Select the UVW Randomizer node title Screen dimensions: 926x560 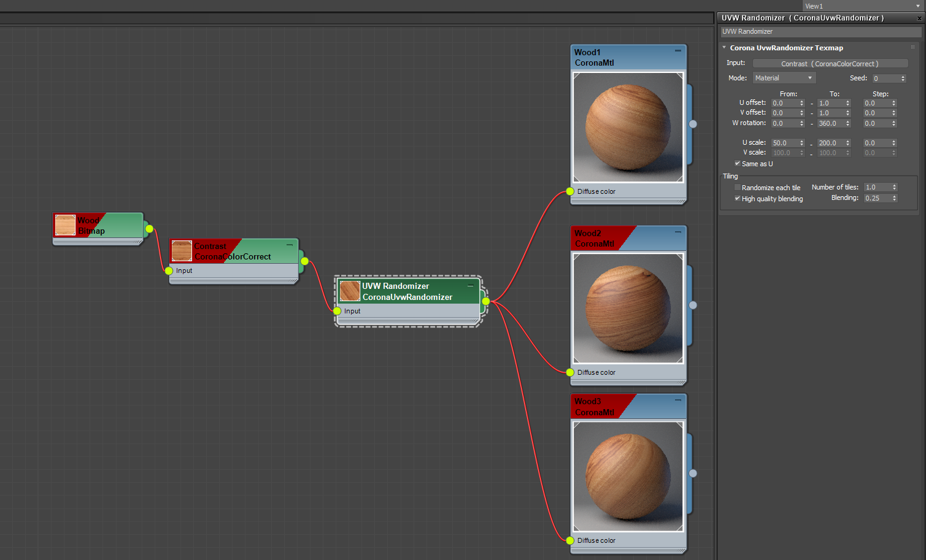click(x=407, y=291)
